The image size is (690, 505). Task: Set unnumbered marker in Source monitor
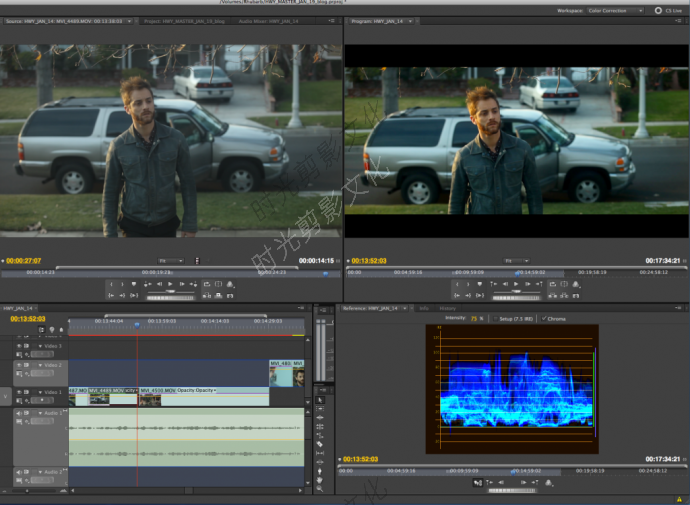[134, 284]
